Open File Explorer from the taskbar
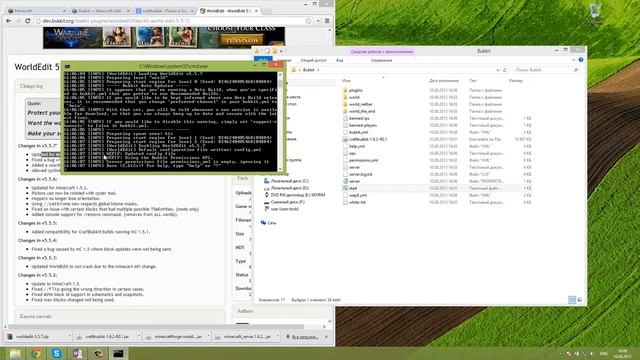Image resolution: width=640 pixels, height=360 pixels. point(15,353)
